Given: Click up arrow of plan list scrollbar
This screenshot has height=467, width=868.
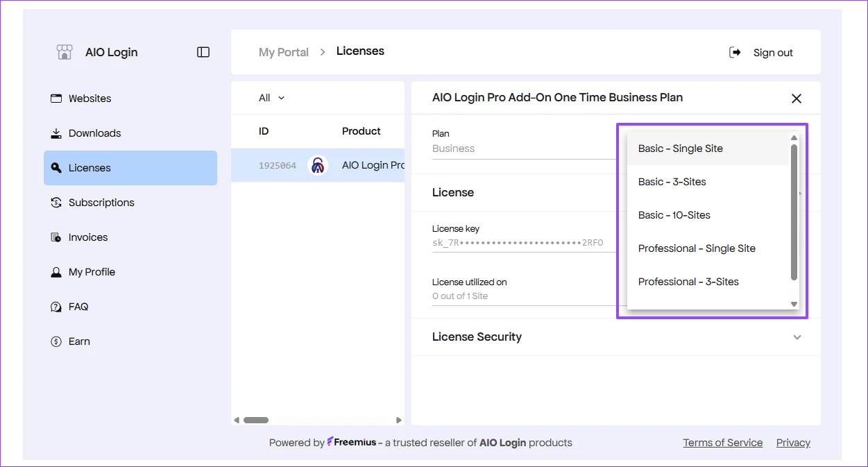Looking at the screenshot, I should click(x=794, y=137).
